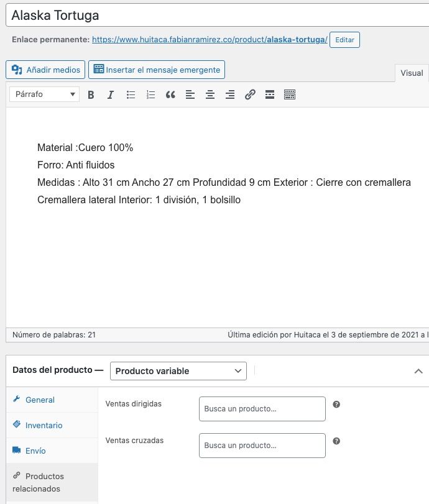
Task: Click the 'Última edición por Huitaca' status text
Action: 328,335
